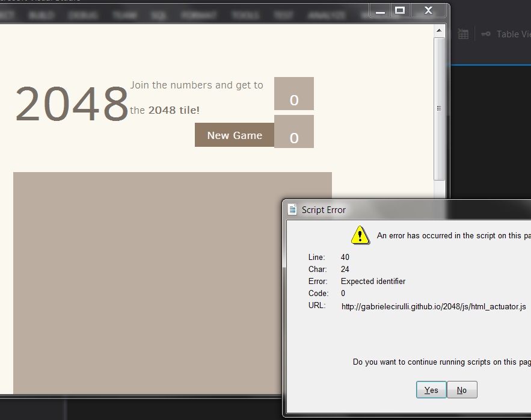Click the yellow warning icon in Script Error

tap(360, 235)
